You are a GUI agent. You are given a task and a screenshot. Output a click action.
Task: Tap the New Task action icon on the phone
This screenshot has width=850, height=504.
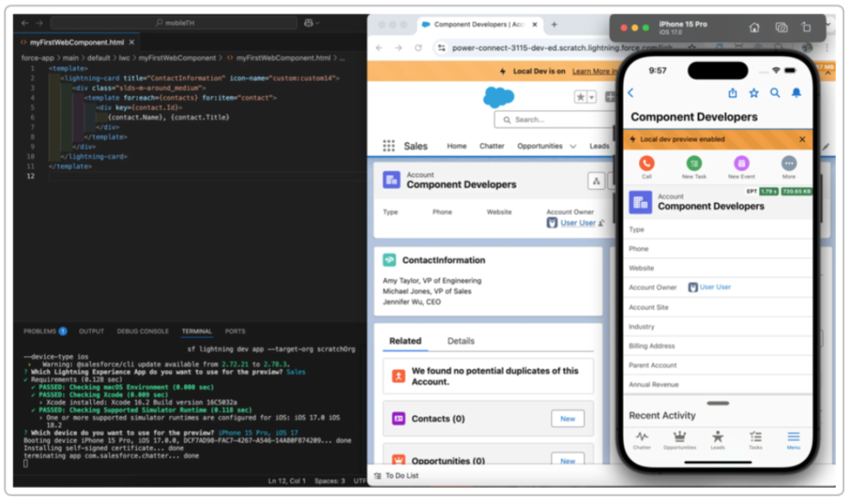tap(694, 163)
